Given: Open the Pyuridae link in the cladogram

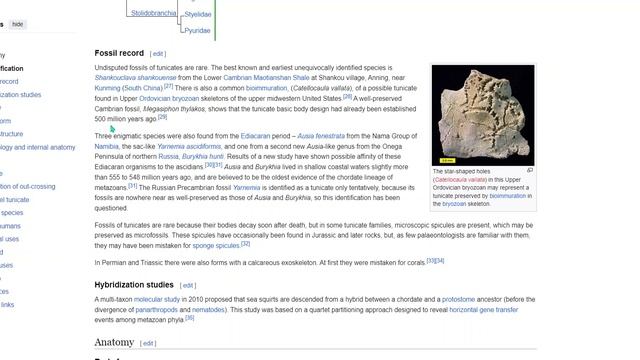Looking at the screenshot, I should (198, 31).
